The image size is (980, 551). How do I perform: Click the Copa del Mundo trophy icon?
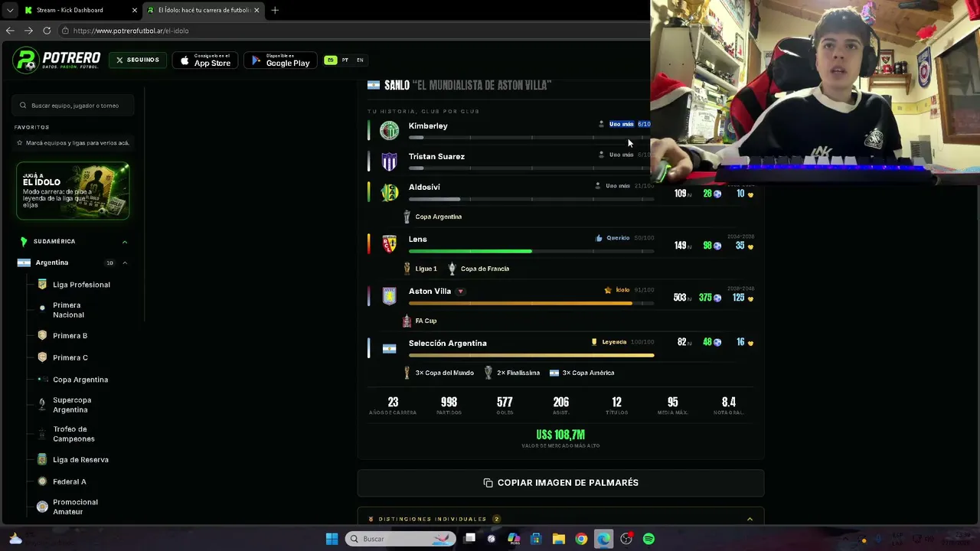pyautogui.click(x=407, y=373)
